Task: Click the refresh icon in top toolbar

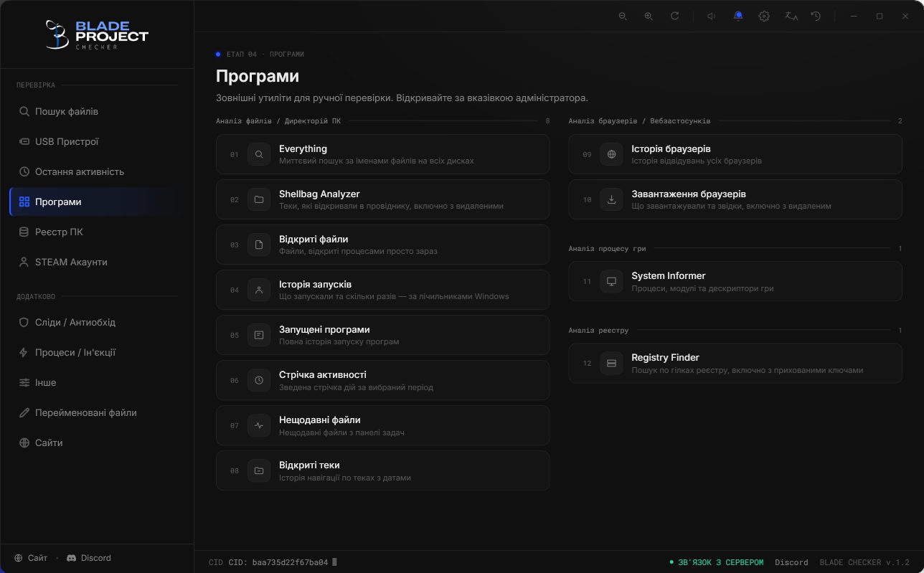Action: 674,16
